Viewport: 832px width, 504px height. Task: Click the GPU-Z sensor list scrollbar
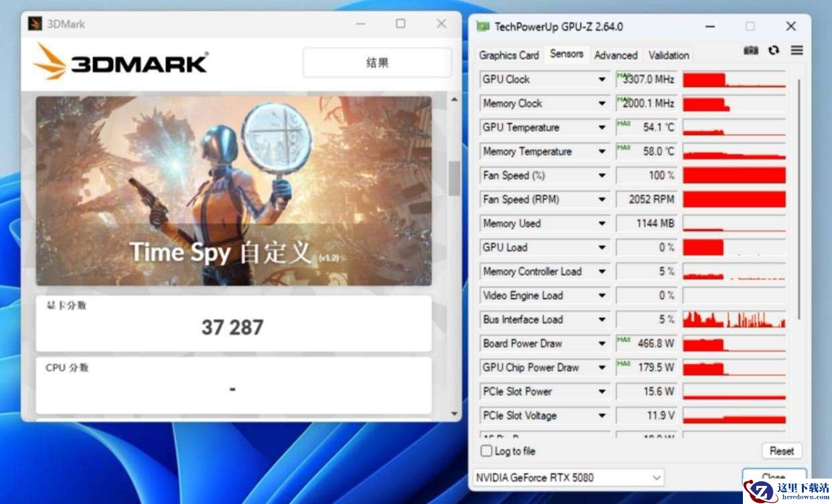pyautogui.click(x=798, y=199)
